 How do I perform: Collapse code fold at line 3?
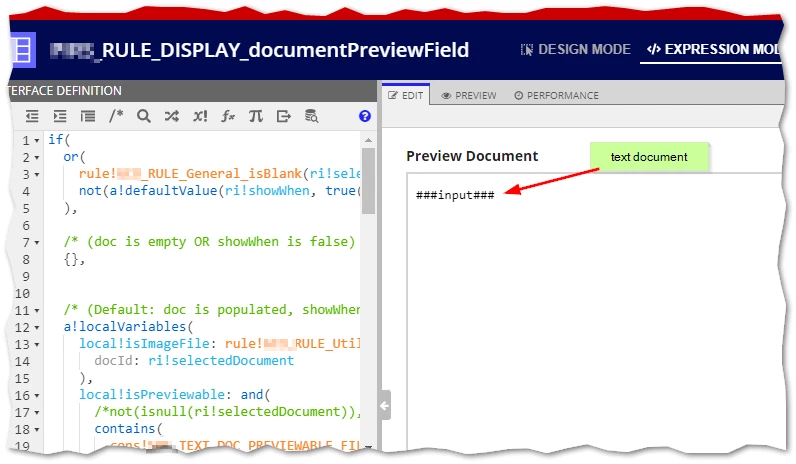click(x=37, y=175)
